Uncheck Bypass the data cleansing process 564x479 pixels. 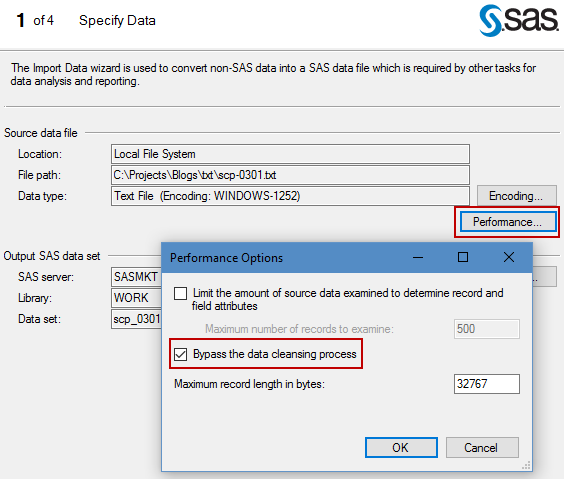[181, 354]
